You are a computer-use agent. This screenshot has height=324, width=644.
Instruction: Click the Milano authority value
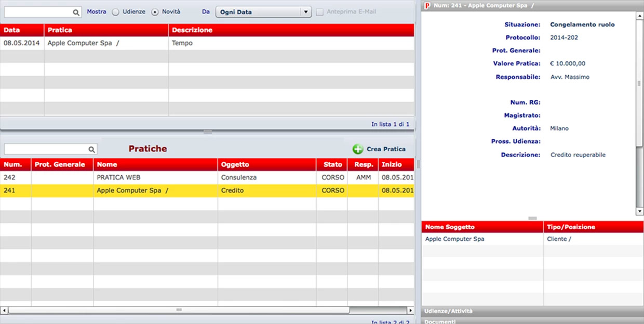[559, 128]
